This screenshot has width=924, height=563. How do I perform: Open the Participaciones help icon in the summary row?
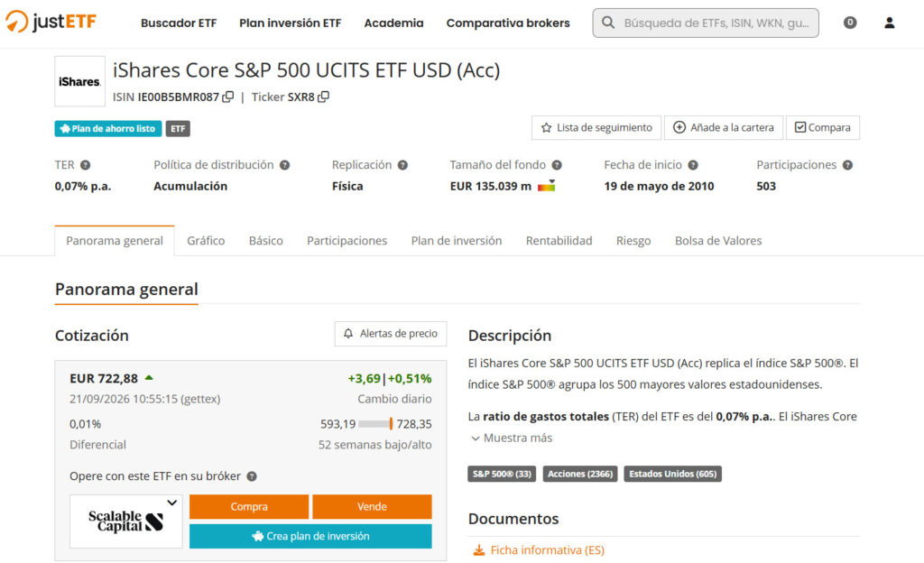[x=847, y=165]
